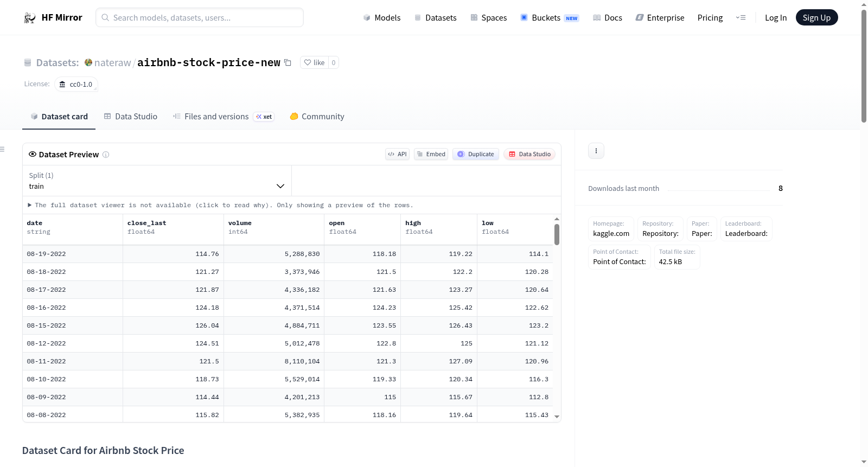Focus the search models and datasets field

200,17
